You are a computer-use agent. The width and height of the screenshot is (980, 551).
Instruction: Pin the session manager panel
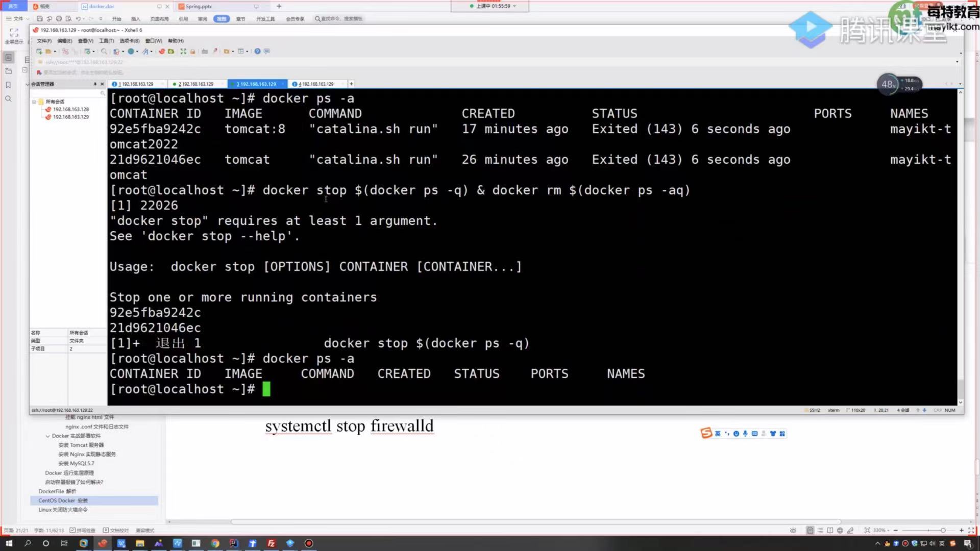(95, 84)
